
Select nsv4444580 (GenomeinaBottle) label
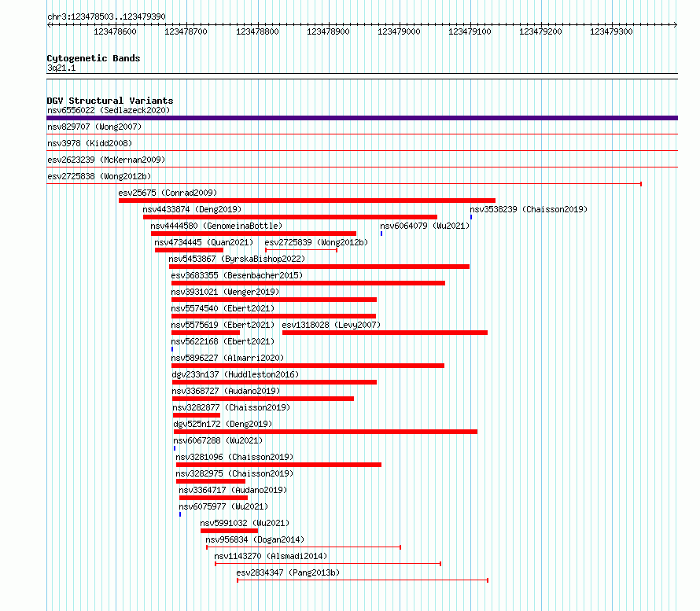(216, 226)
